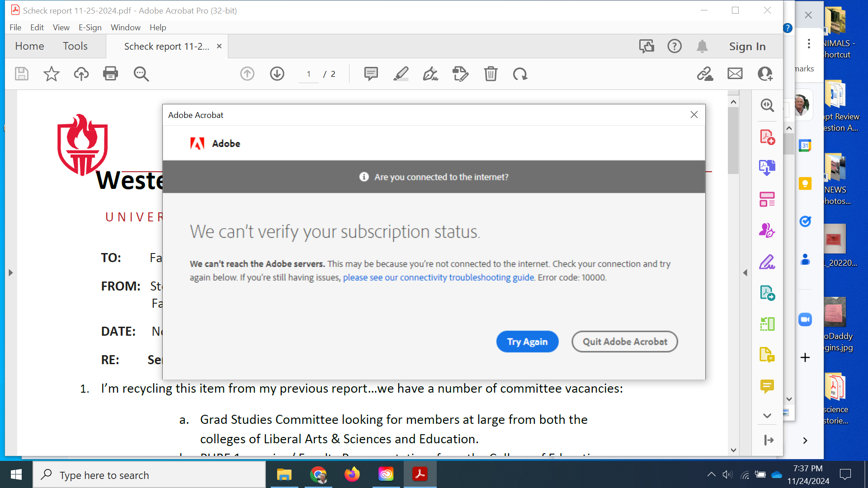
Task: Add file to starred with star icon
Action: (x=51, y=74)
